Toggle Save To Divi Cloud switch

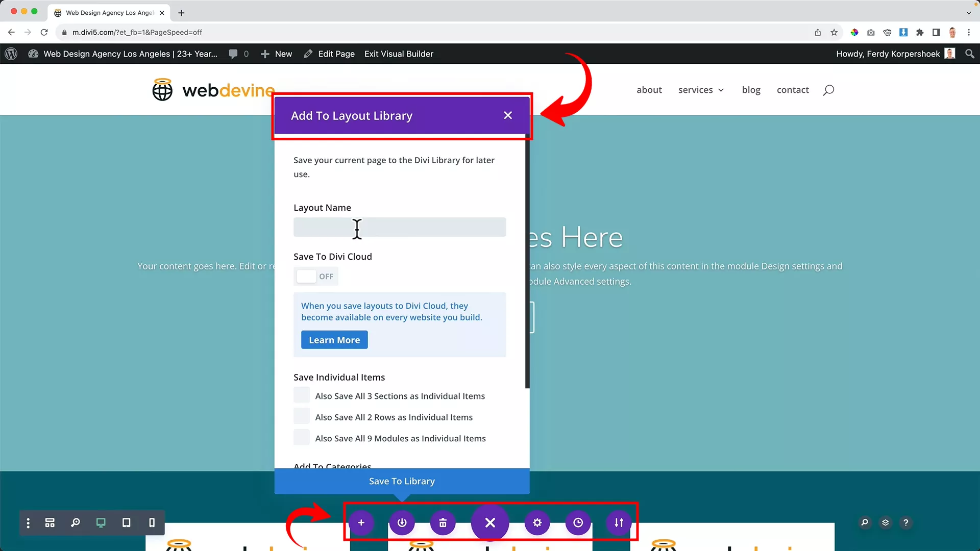coord(315,276)
